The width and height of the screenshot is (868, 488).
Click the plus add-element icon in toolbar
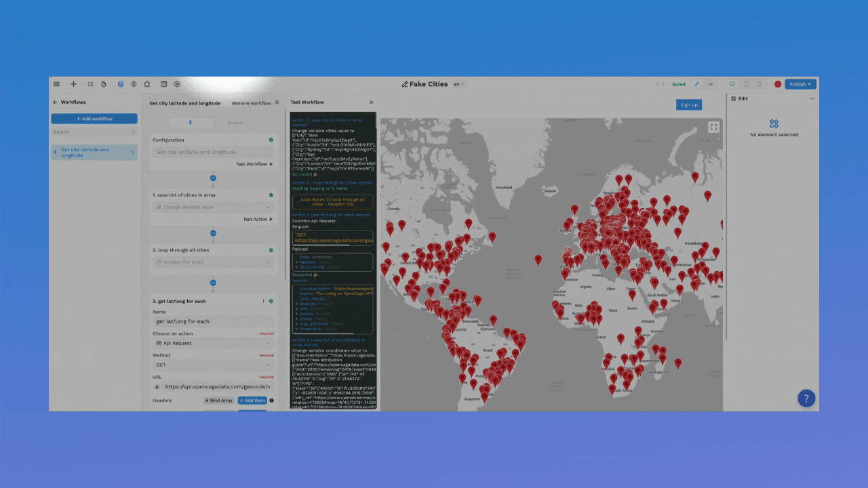coord(73,84)
